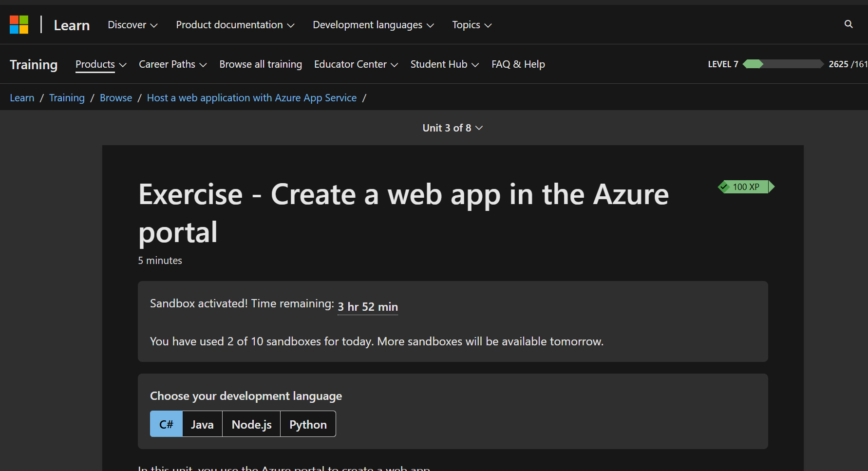Click the sandboxes used today message
The width and height of the screenshot is (868, 471).
377,341
